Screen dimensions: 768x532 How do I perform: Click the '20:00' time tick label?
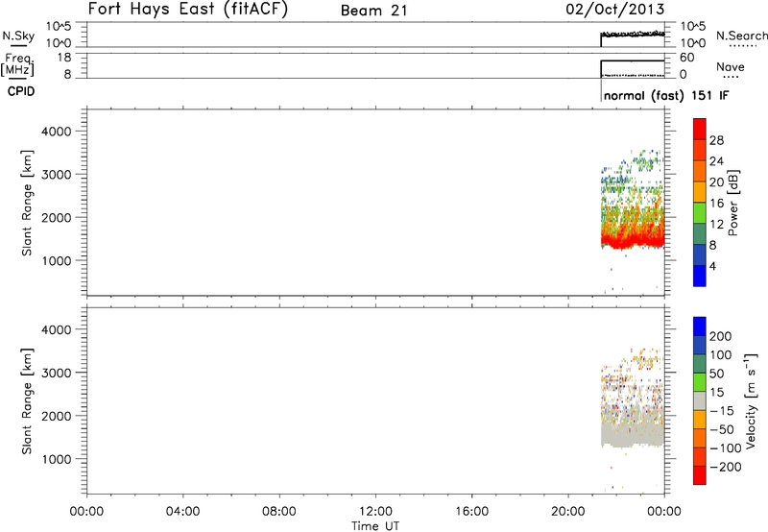pyautogui.click(x=568, y=512)
